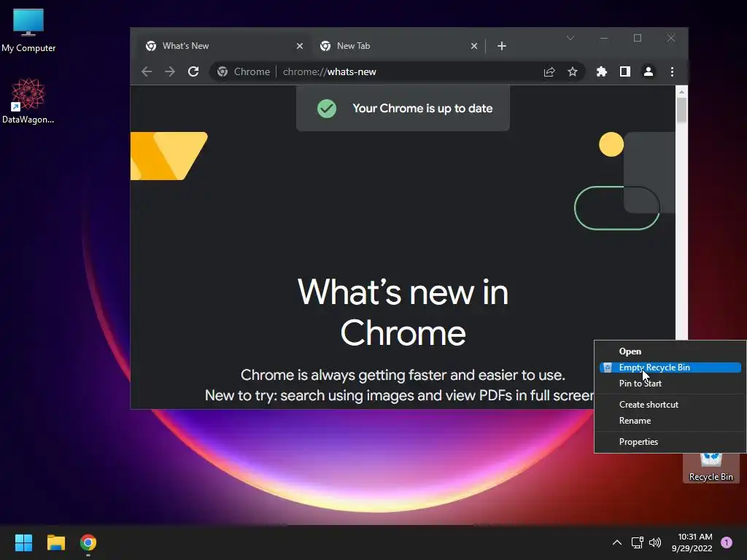Select the Recycle Bin desktop icon

[x=711, y=468]
